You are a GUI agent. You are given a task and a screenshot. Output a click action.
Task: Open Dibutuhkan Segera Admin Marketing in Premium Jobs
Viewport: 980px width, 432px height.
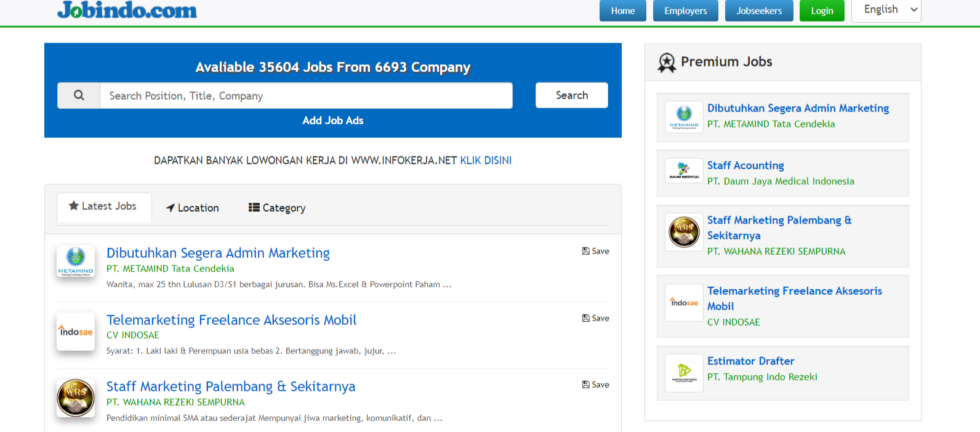(x=798, y=108)
